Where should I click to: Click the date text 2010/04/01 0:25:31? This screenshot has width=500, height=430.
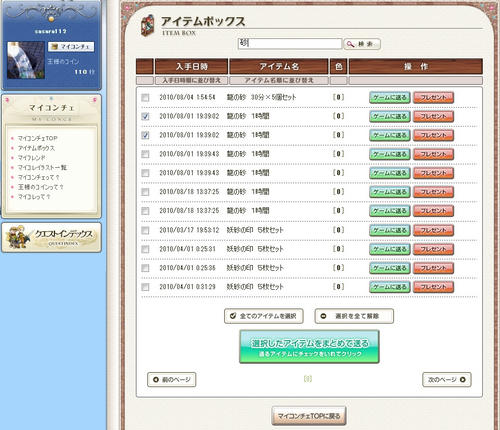coord(187,249)
